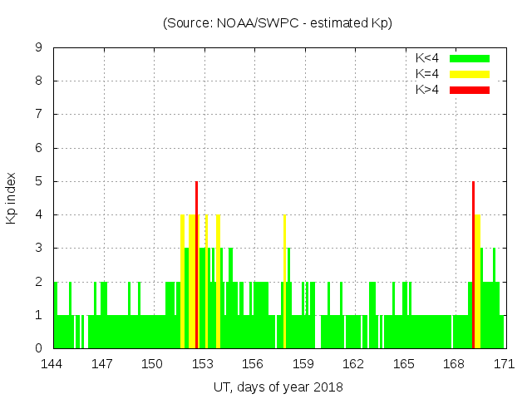
Task: Click the y-axis tick label 5
Action: [x=38, y=181]
